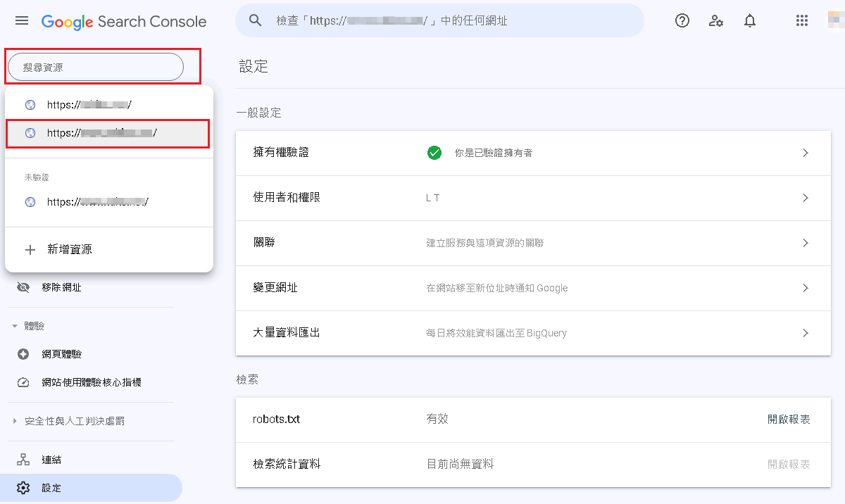Open the 大量資料匯出 row chevron
Viewport: 845px width, 504px height.
coord(806,333)
